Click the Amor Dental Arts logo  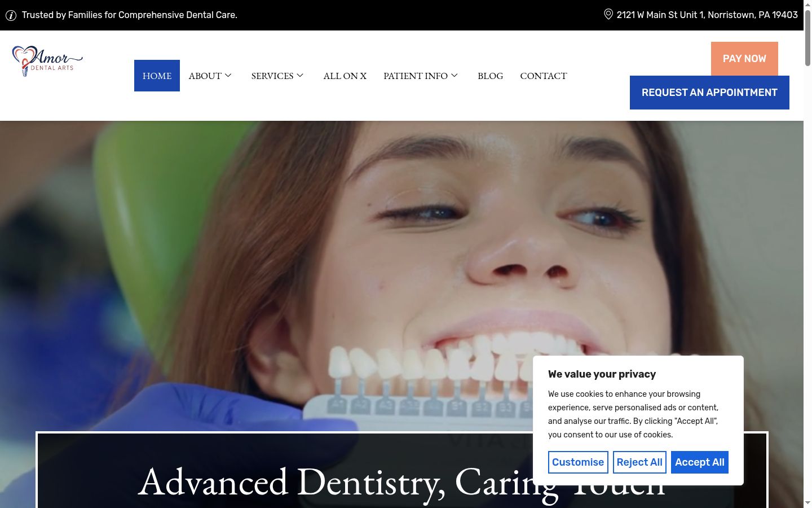point(47,61)
